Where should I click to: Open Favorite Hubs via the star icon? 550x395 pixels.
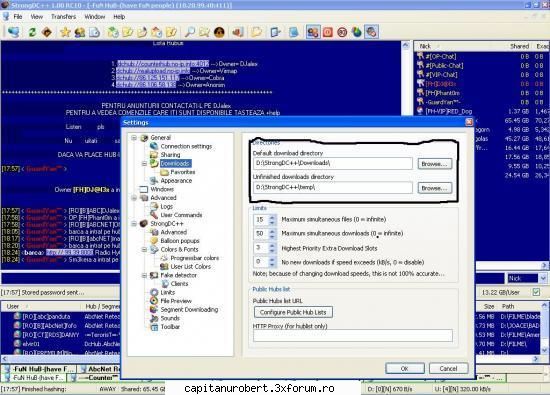pos(65,32)
